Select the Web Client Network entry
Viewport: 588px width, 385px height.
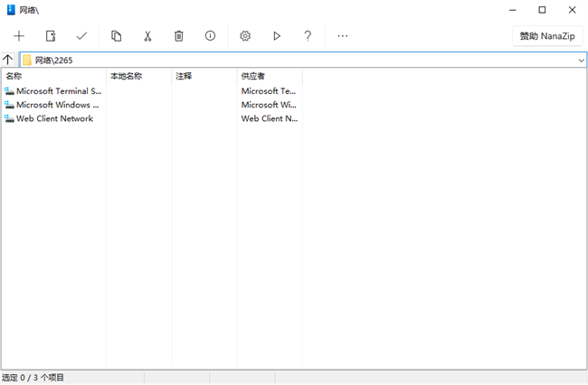coord(54,118)
